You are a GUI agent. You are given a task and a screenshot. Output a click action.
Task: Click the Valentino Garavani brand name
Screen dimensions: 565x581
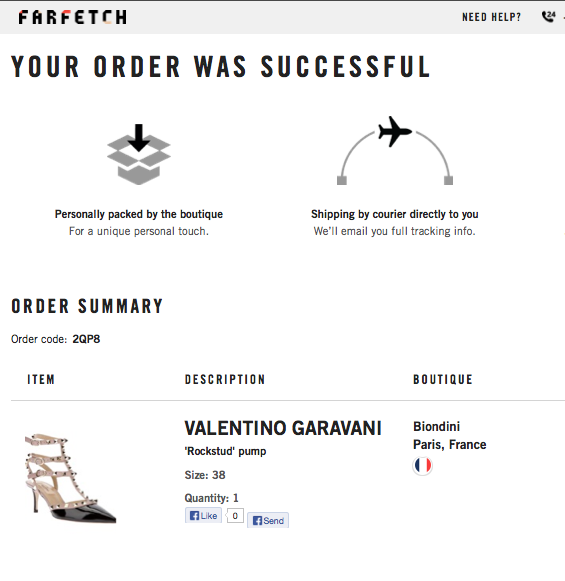click(x=283, y=428)
